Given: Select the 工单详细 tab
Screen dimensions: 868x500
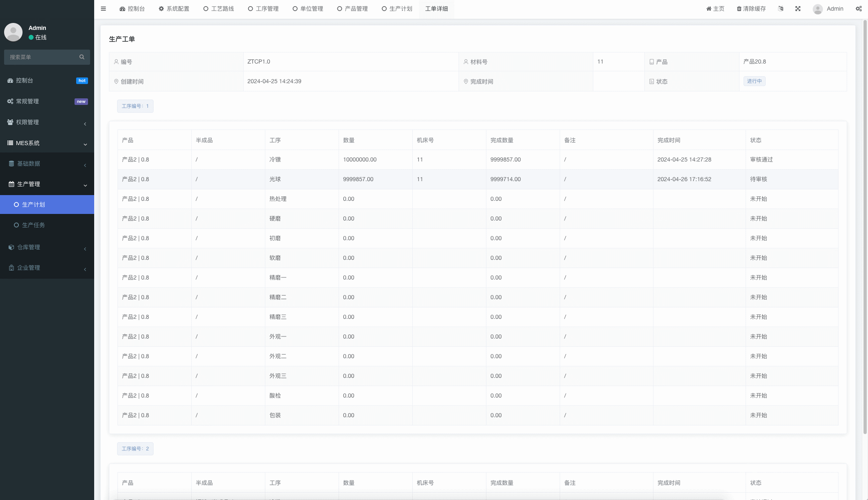Looking at the screenshot, I should 436,9.
